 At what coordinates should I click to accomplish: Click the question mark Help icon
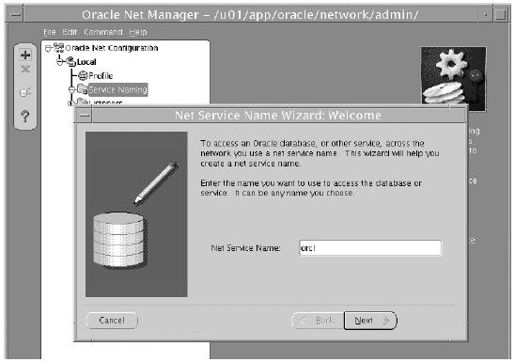point(25,116)
